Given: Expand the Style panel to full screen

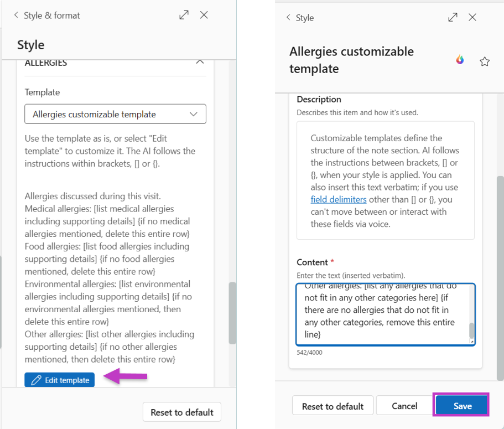Looking at the screenshot, I should click(183, 15).
